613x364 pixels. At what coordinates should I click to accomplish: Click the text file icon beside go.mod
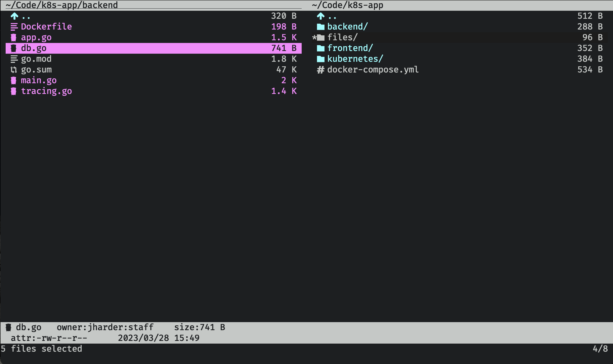(x=14, y=59)
